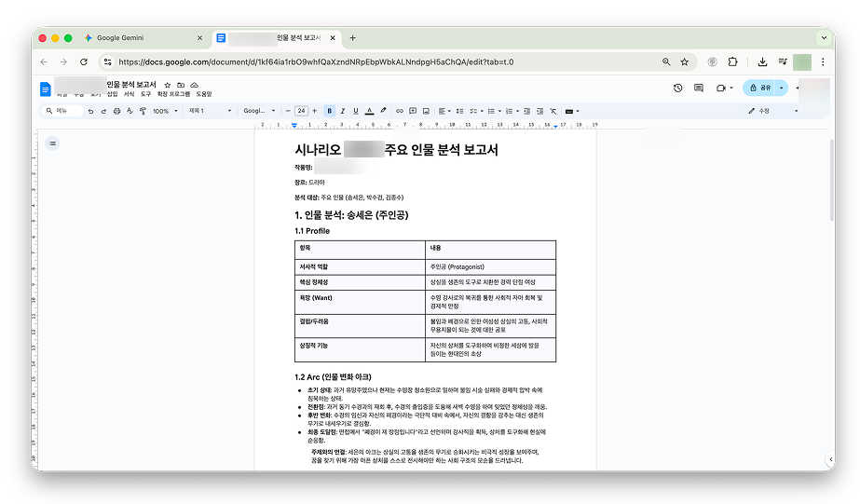
Task: Reload the page
Action: tap(83, 62)
